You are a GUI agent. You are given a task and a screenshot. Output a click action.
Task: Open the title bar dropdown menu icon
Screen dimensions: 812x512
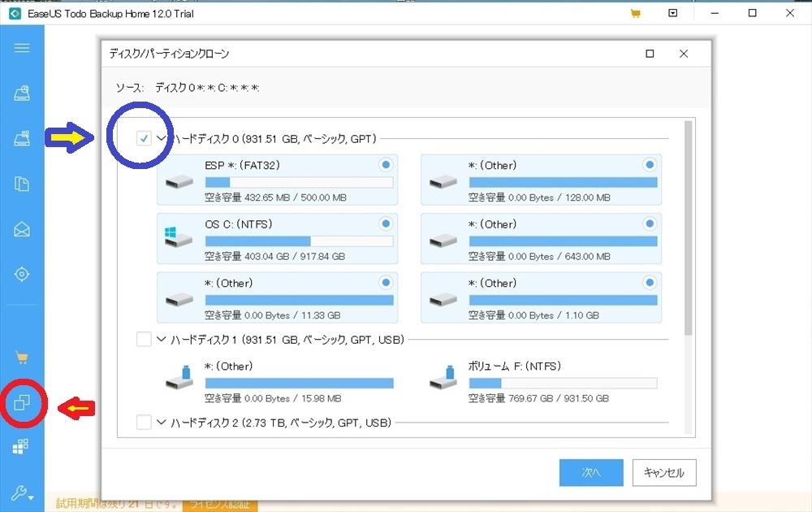pyautogui.click(x=672, y=13)
